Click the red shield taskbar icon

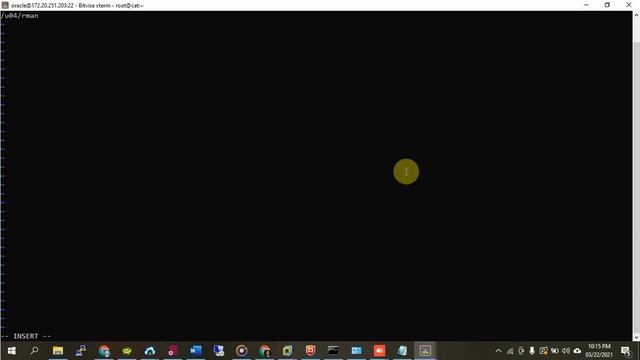click(x=310, y=351)
